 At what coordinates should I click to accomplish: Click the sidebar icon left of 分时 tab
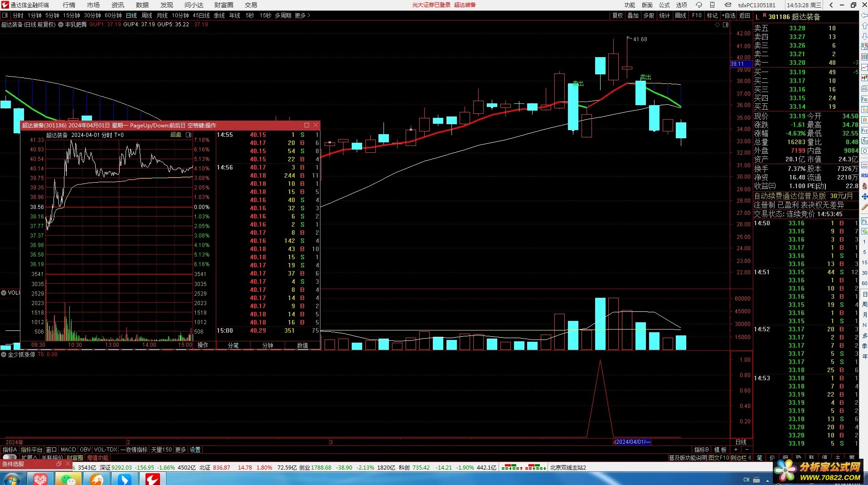click(x=5, y=15)
